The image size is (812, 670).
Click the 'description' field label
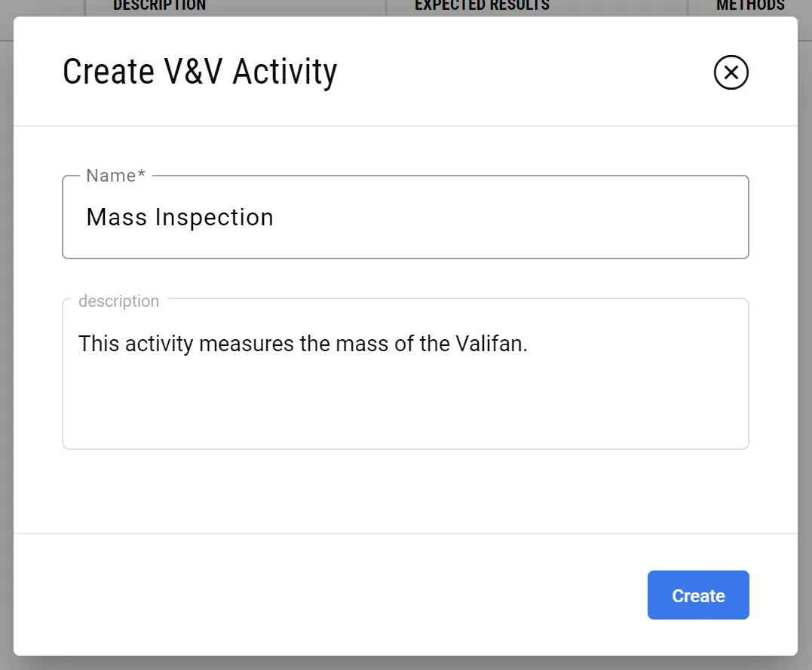pyautogui.click(x=118, y=301)
